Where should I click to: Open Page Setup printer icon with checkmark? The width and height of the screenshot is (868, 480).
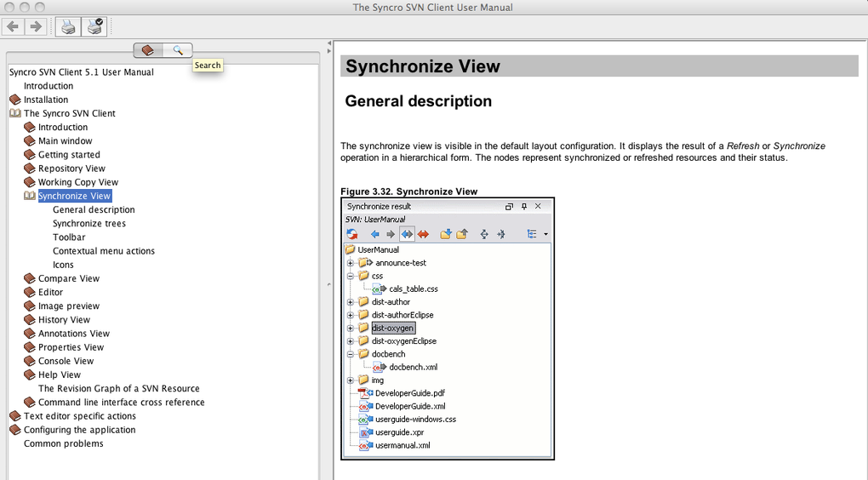tap(94, 26)
